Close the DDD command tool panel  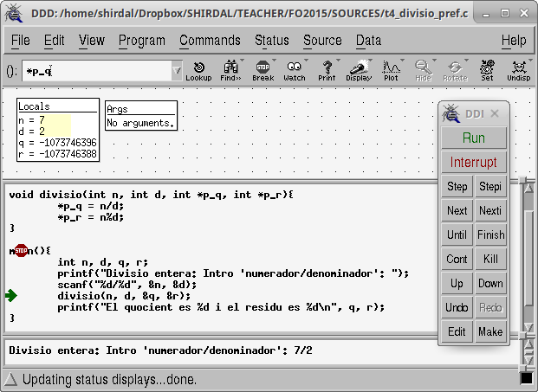tap(495, 113)
